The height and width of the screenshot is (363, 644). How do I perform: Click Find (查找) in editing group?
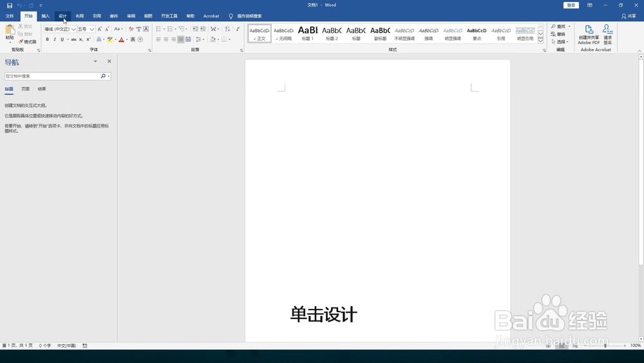click(x=561, y=26)
